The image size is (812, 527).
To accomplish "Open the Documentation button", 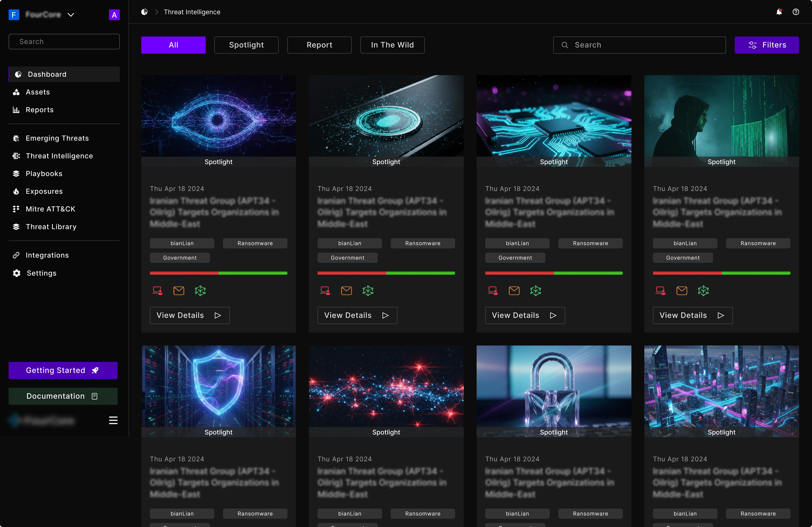I will click(x=63, y=396).
